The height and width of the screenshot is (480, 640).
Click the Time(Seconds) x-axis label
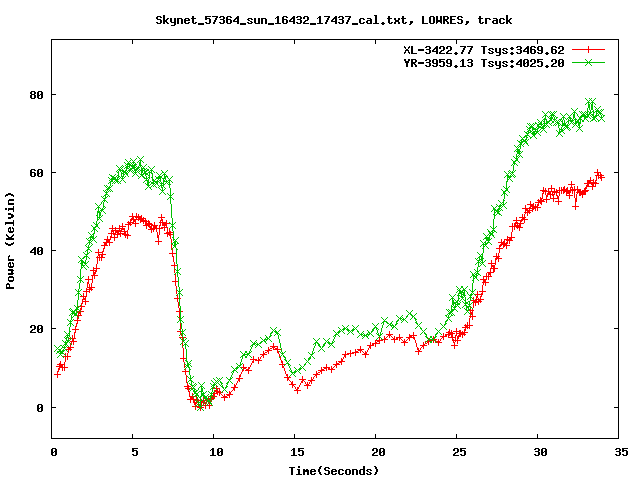tap(334, 471)
